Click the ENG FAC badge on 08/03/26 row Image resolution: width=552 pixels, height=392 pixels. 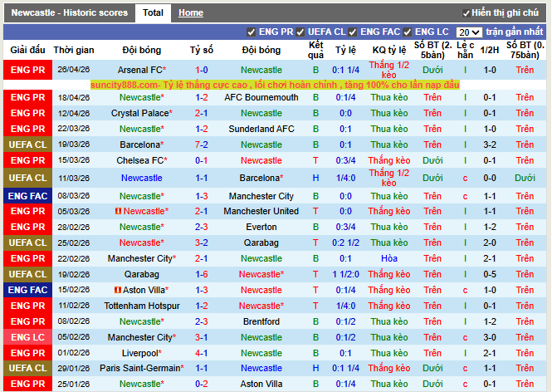coord(28,196)
